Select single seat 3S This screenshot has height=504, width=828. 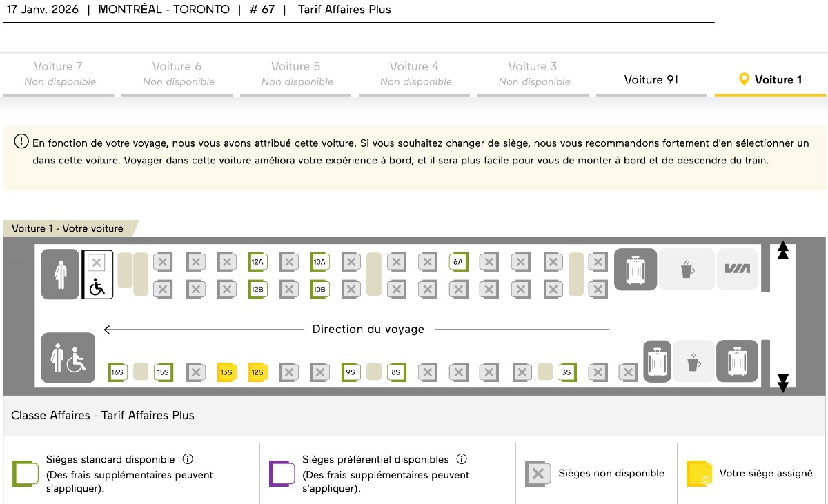(x=566, y=372)
